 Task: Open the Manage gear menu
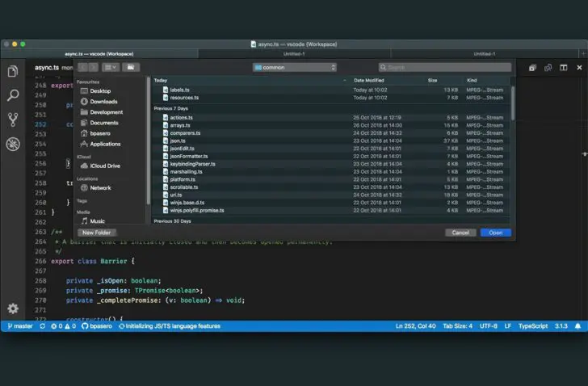(x=13, y=308)
